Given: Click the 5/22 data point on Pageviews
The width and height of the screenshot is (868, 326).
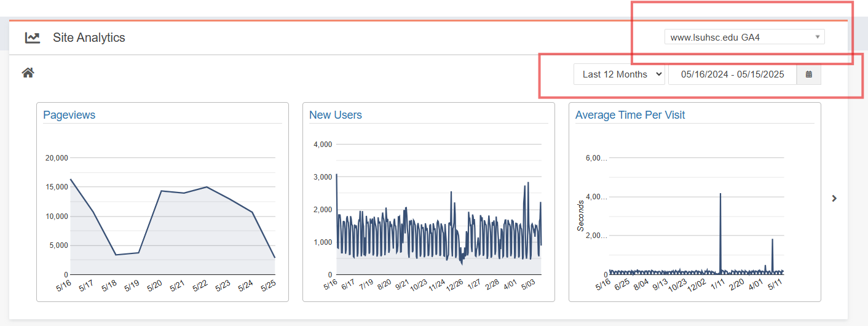Looking at the screenshot, I should coord(207,187).
